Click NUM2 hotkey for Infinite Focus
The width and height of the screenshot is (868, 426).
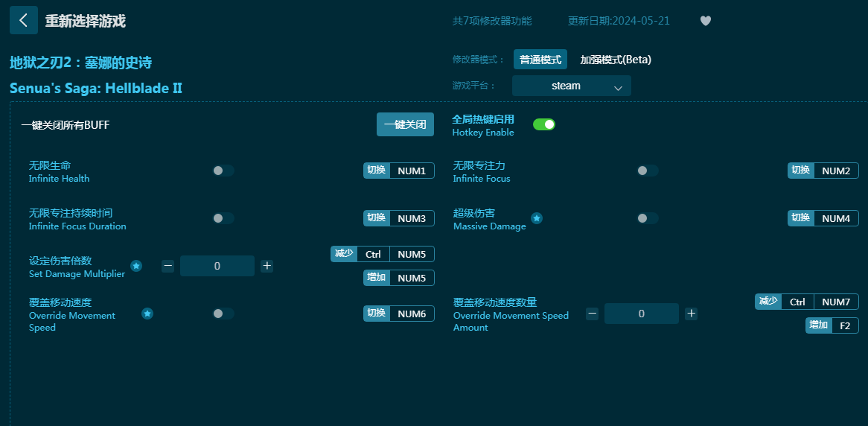836,171
